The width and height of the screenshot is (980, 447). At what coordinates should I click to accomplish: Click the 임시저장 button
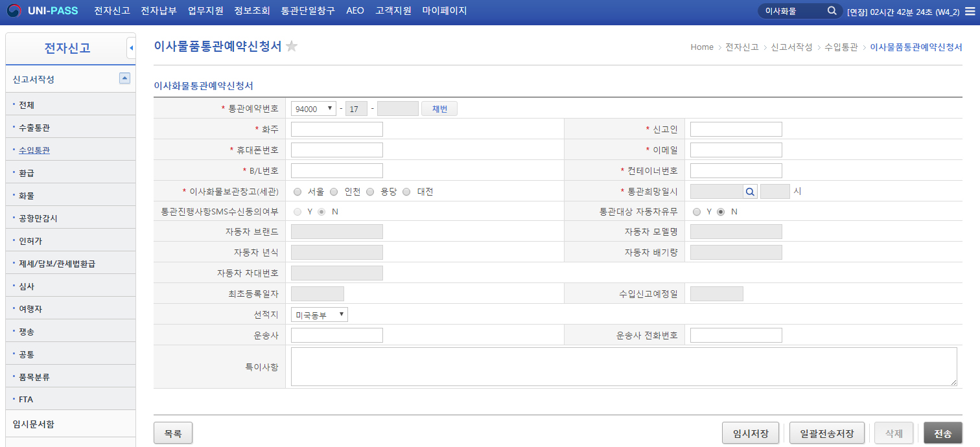tap(751, 433)
